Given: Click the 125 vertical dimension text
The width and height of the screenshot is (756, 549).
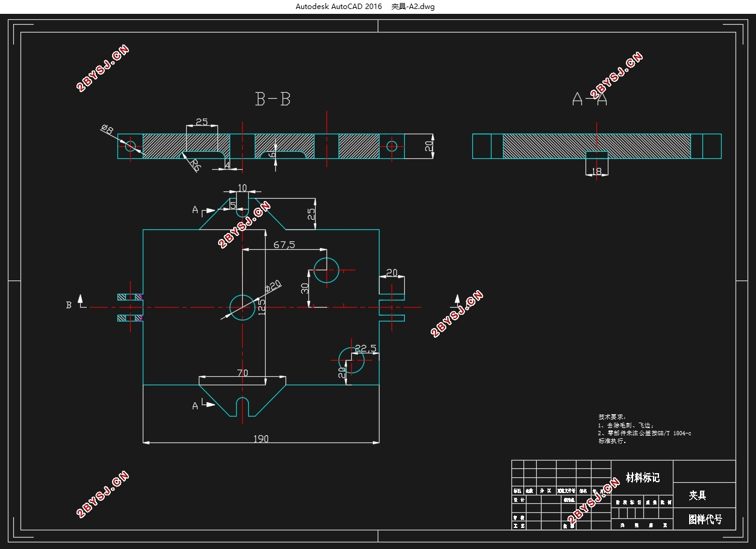Looking at the screenshot, I should (261, 307).
